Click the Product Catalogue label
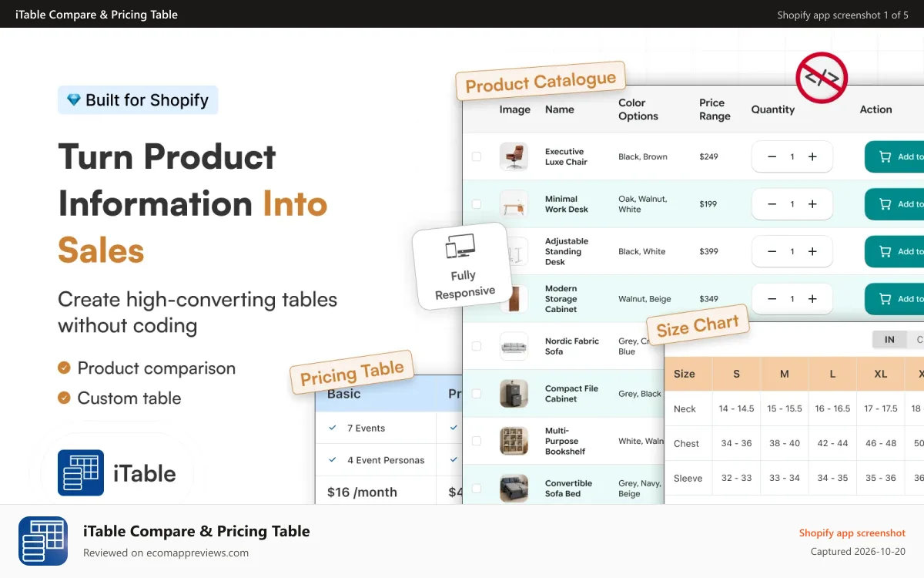The height and width of the screenshot is (578, 924). point(541,81)
